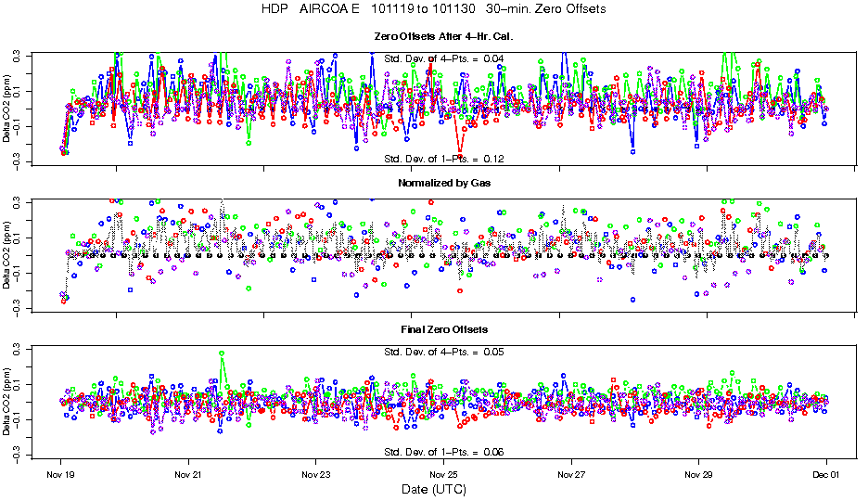The width and height of the screenshot is (868, 501).
Task: Click the middle panel's 'Delta CO2 (ppm)' y-axis label
Action: (6, 255)
